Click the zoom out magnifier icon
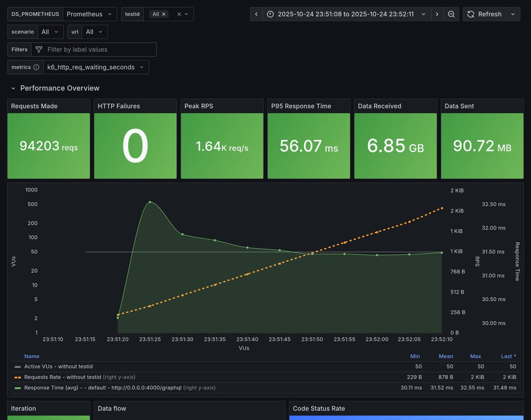The height and width of the screenshot is (420, 531). 451,14
